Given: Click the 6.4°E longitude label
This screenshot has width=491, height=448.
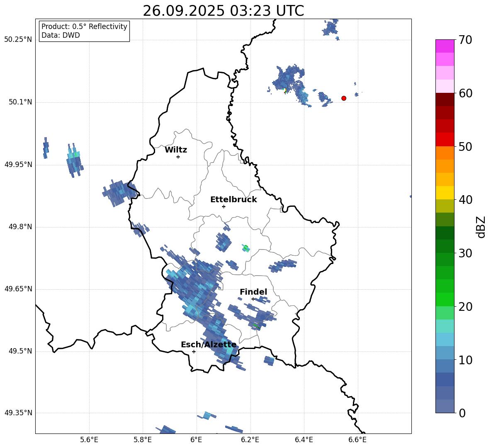Looking at the screenshot, I should pos(304,440).
